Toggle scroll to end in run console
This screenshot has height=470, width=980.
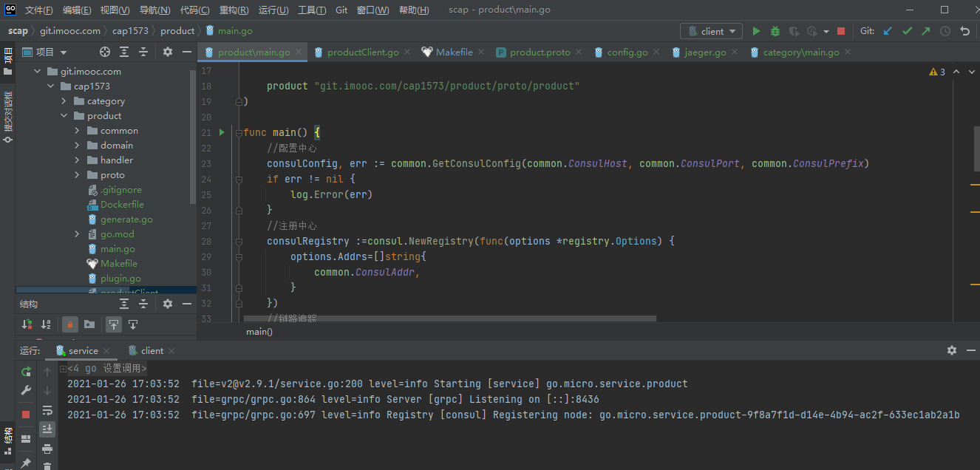(47, 429)
